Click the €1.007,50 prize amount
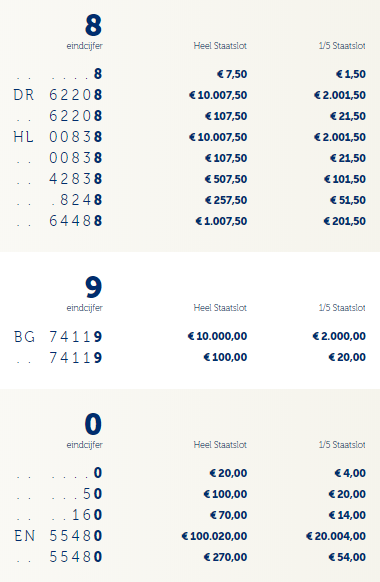The image size is (380, 582). (x=221, y=221)
